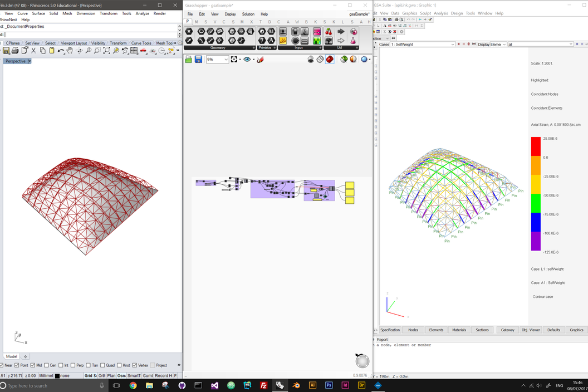Click the green gradient Input component icon

tap(317, 41)
